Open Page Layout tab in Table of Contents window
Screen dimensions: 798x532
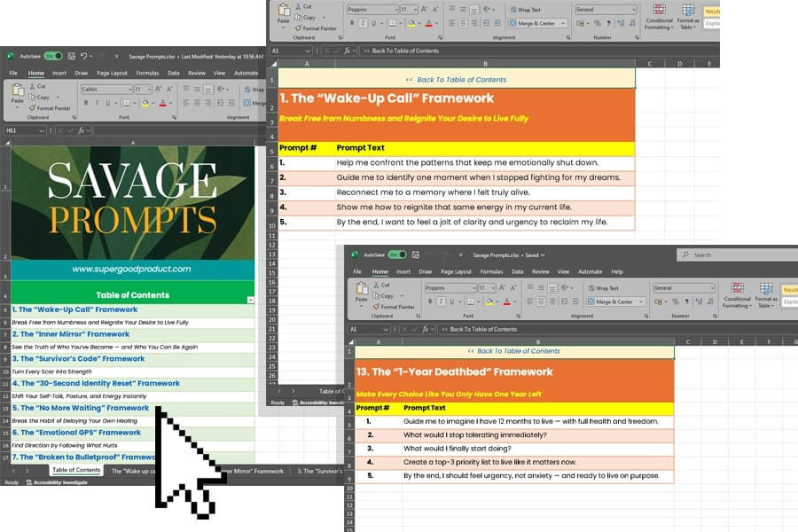112,74
